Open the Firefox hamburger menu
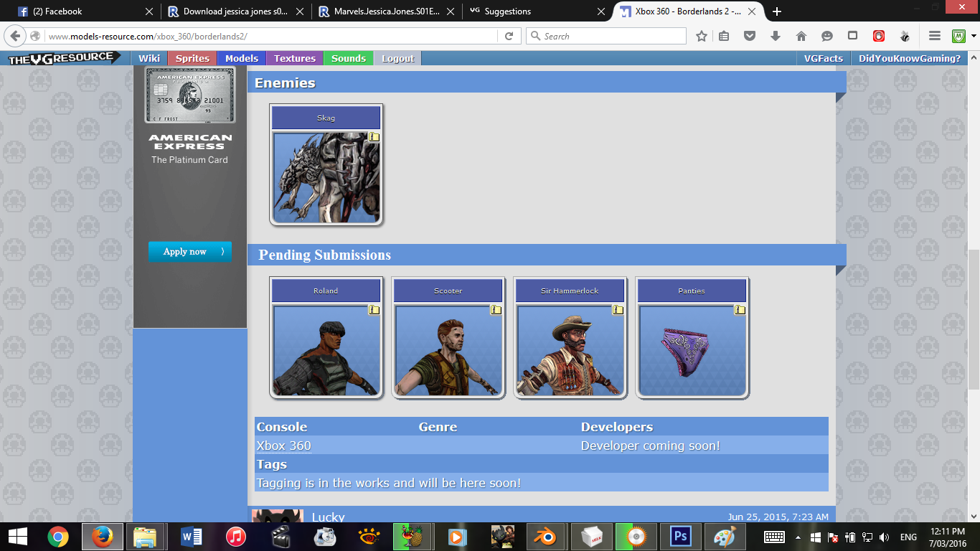This screenshot has height=551, width=980. (935, 36)
